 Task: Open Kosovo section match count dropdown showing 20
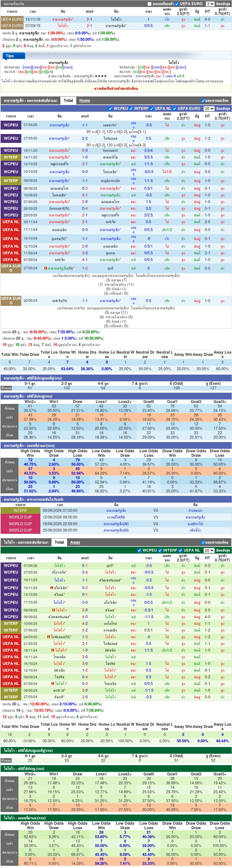click(209, 550)
